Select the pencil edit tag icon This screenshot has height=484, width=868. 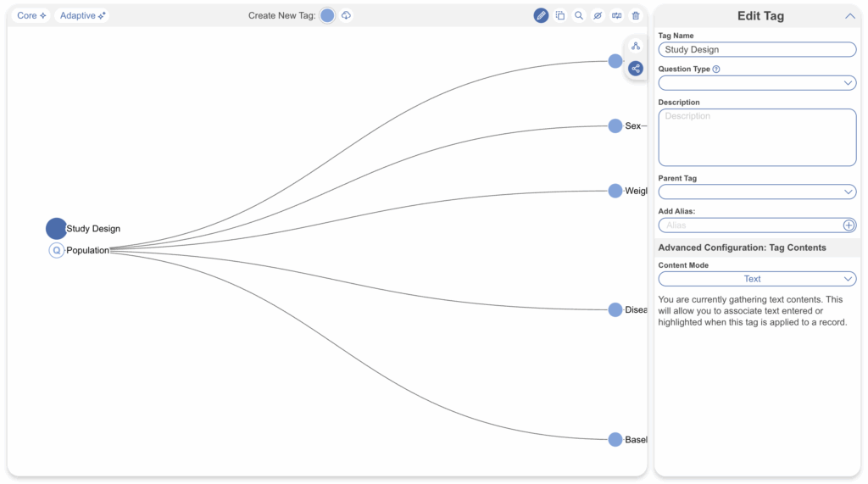(541, 15)
